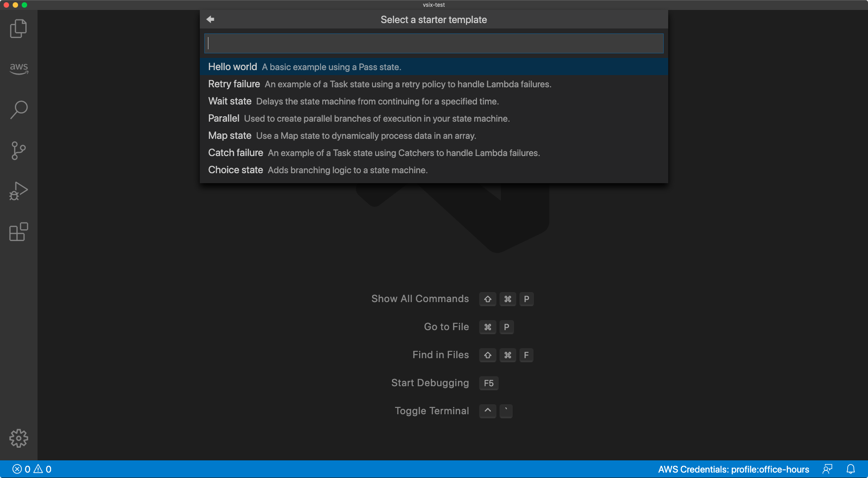Click the Find in Files label
The height and width of the screenshot is (478, 868).
[440, 355]
